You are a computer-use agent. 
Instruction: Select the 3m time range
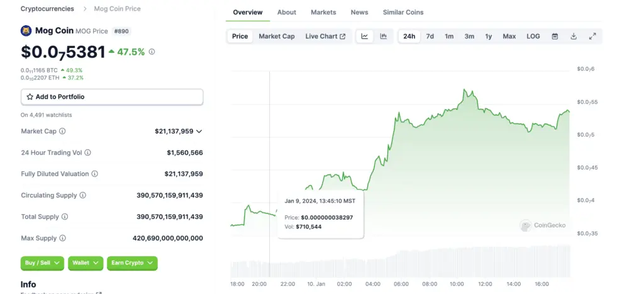[469, 36]
